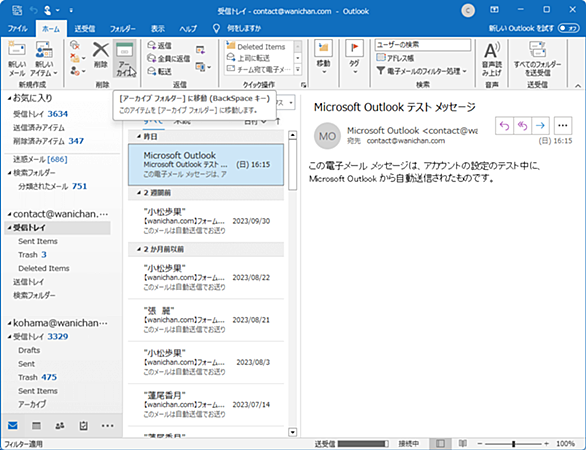Collapse the お気に入り favorites section

point(9,98)
